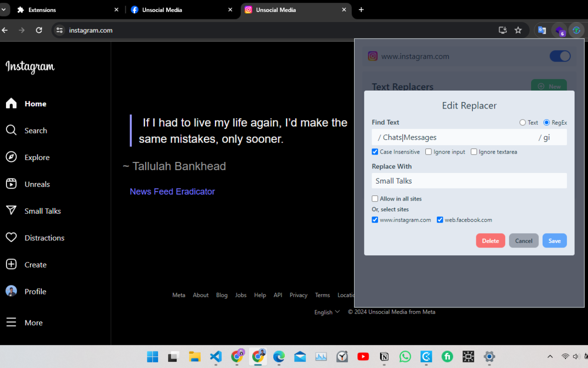Launch Visual Studio Code from taskbar
588x368 pixels.
coord(216,356)
